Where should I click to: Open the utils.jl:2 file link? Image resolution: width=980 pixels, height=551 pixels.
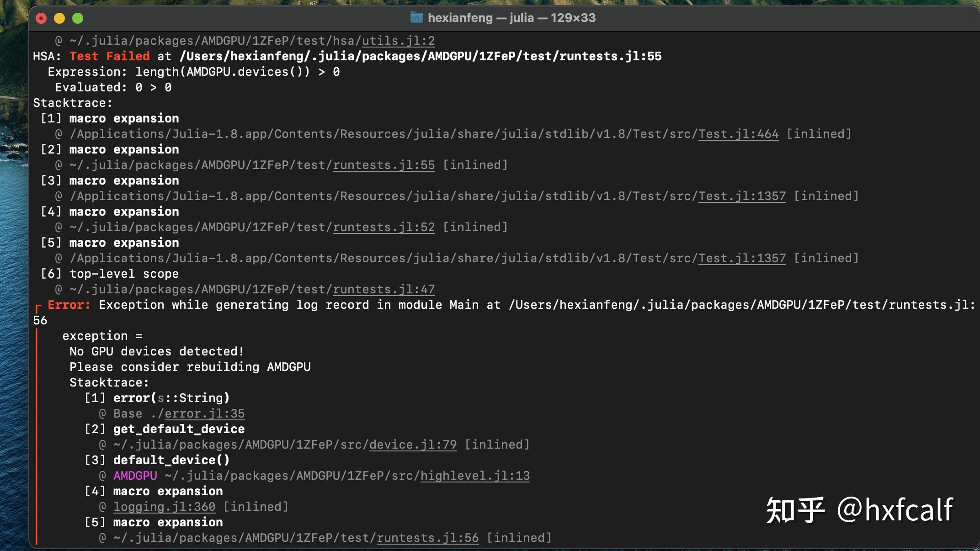pyautogui.click(x=398, y=41)
